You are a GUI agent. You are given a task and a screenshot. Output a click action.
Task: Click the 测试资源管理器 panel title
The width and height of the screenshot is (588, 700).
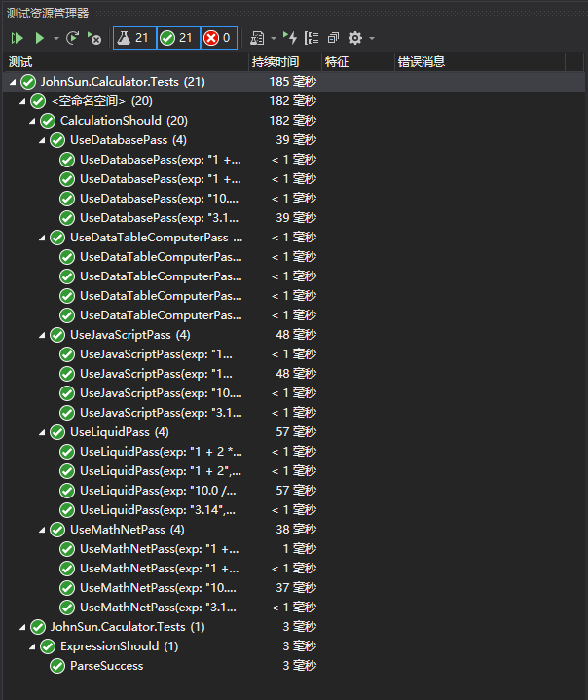(48, 14)
